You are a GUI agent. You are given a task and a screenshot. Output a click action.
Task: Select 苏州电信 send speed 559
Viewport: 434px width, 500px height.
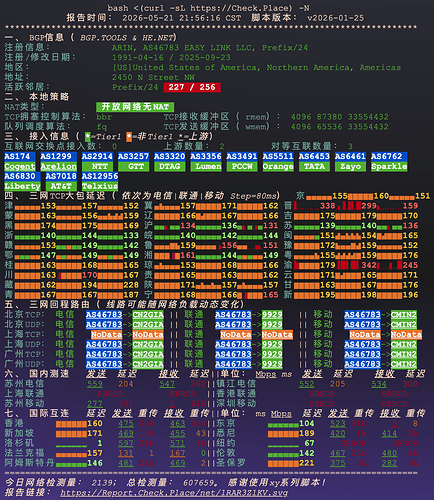95,384
